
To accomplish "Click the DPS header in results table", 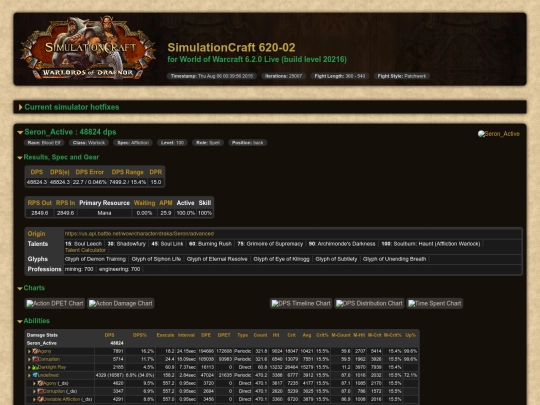I will pyautogui.click(x=37, y=172).
